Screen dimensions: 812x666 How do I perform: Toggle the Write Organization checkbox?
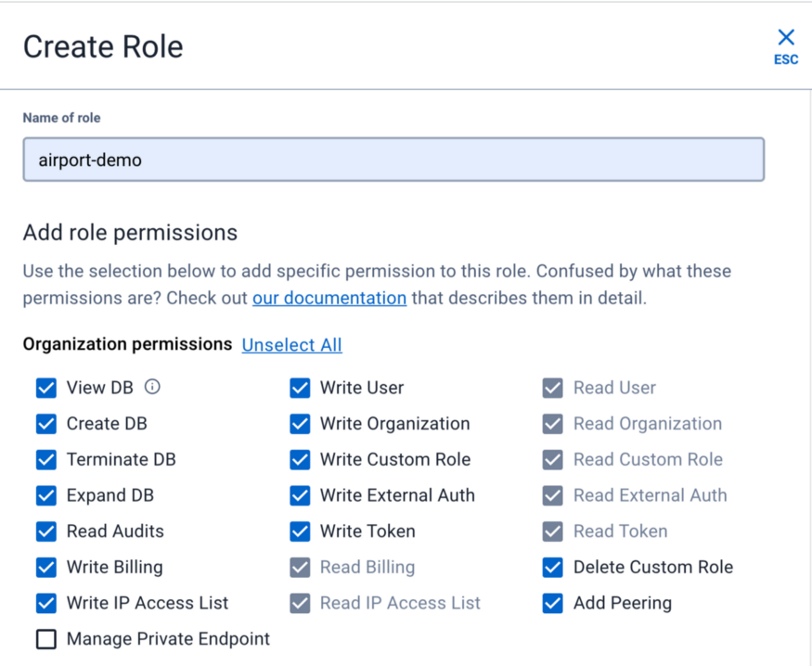pyautogui.click(x=300, y=424)
